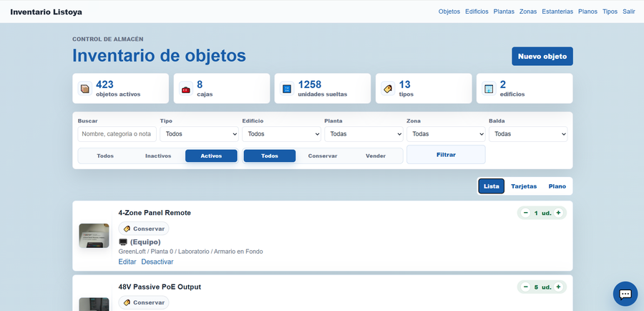Open Planos in the top navigation
Image resolution: width=644 pixels, height=311 pixels.
587,11
